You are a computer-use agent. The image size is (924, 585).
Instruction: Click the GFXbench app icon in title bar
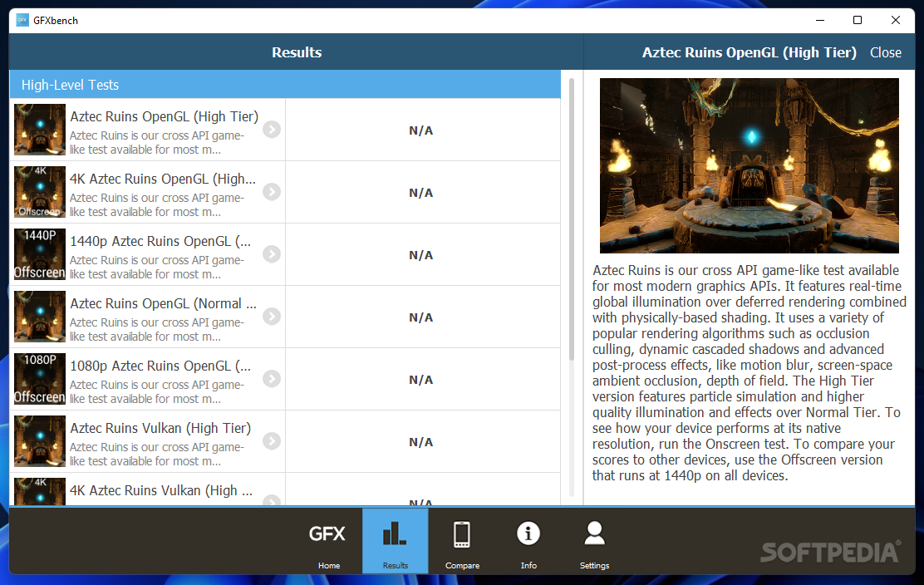[22, 20]
